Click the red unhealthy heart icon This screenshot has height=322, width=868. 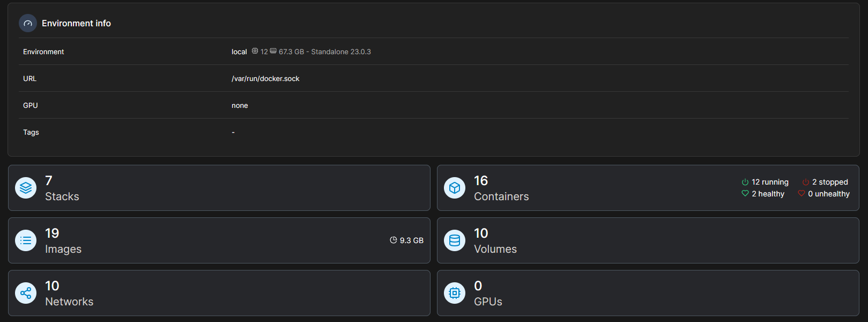[x=802, y=194]
